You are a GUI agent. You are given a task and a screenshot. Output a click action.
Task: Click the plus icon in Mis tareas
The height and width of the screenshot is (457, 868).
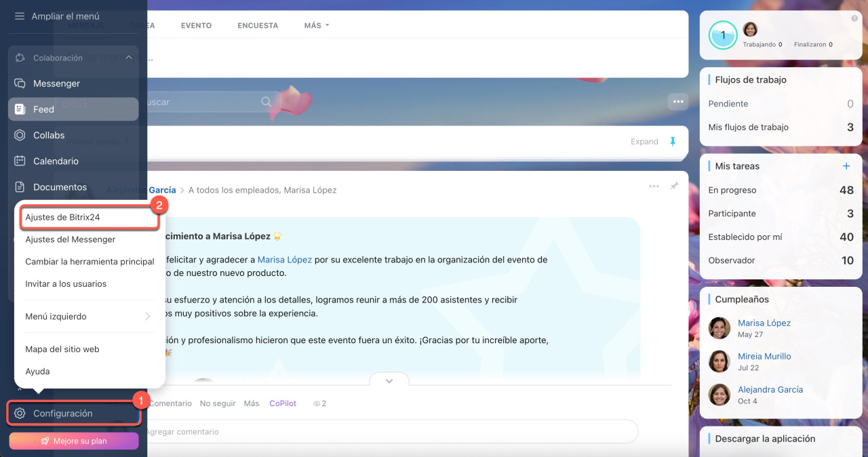click(x=846, y=166)
